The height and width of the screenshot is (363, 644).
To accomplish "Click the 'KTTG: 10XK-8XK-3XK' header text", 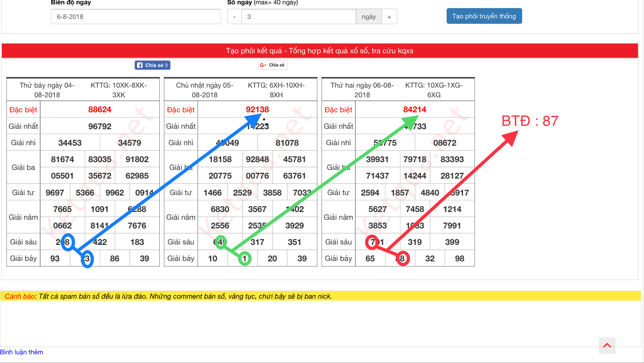I will [x=119, y=90].
